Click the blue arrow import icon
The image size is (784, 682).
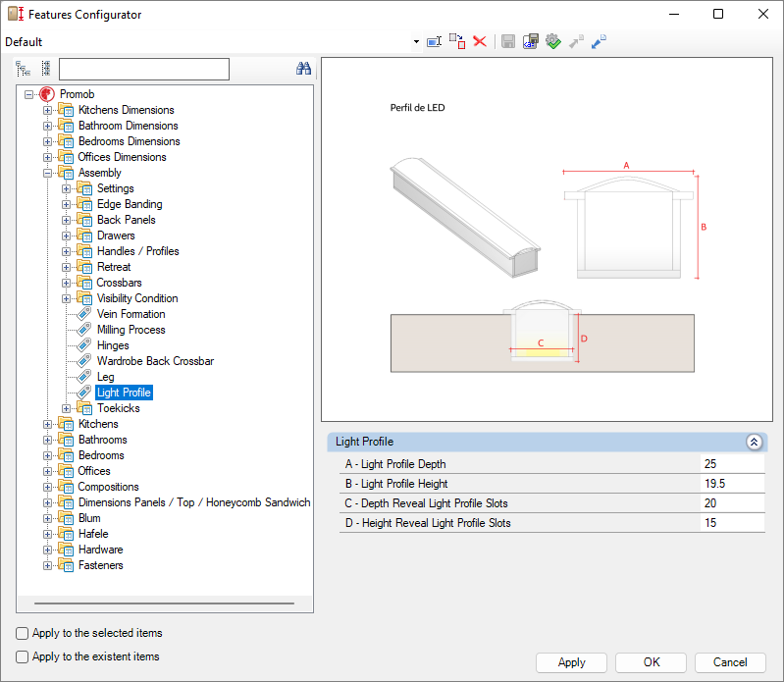(599, 42)
